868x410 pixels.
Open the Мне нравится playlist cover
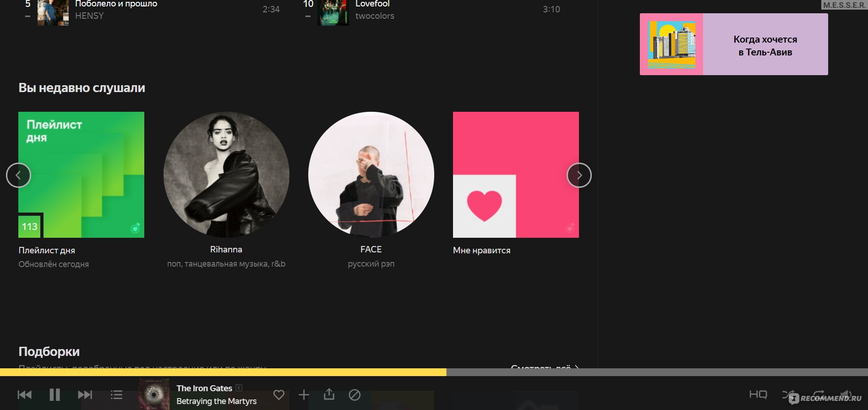click(x=516, y=175)
